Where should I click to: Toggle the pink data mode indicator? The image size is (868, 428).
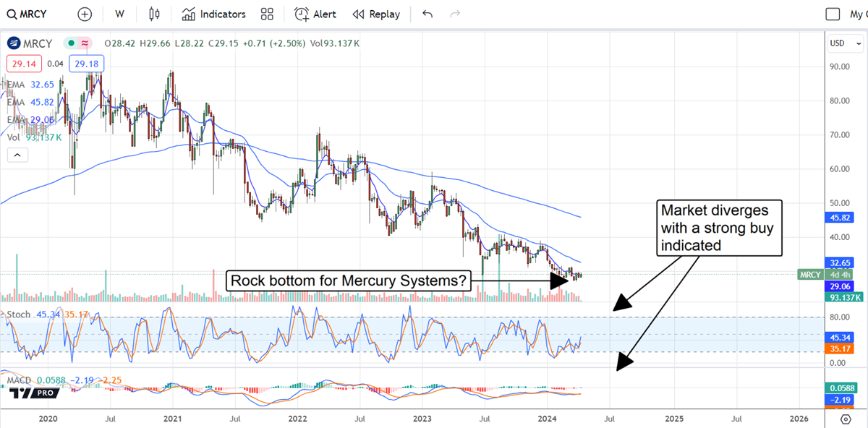pyautogui.click(x=85, y=43)
